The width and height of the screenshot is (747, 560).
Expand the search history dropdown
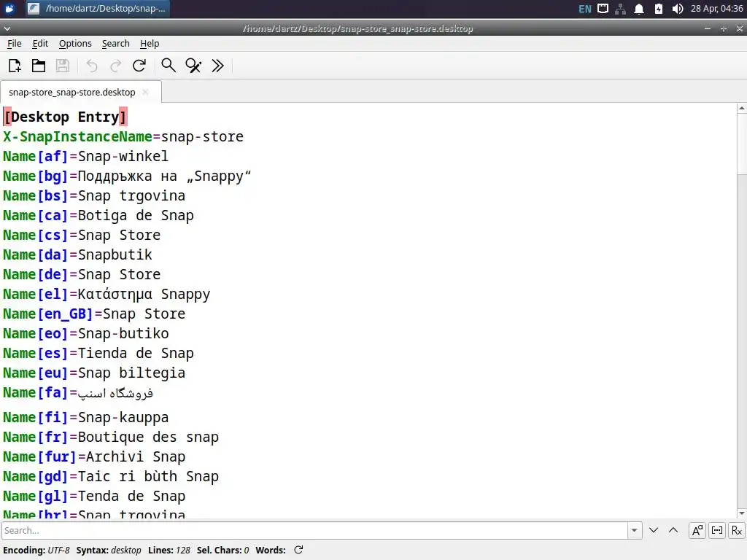point(635,530)
